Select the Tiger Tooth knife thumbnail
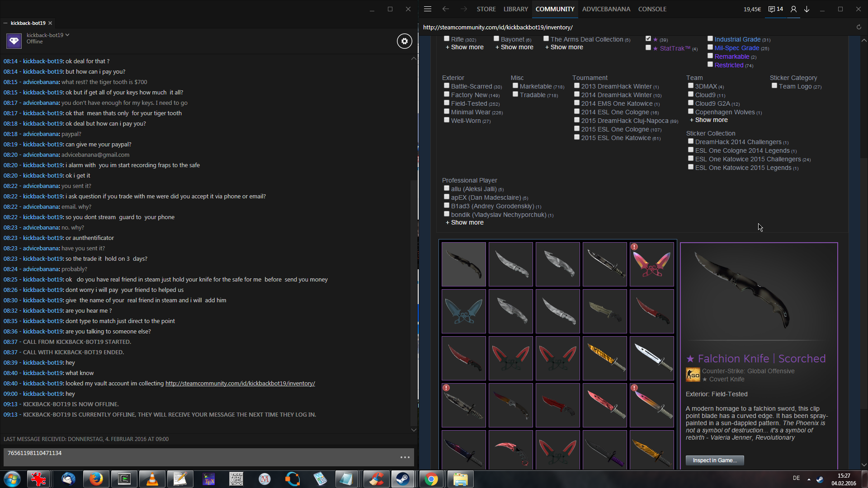This screenshot has width=868, height=488. tap(604, 358)
